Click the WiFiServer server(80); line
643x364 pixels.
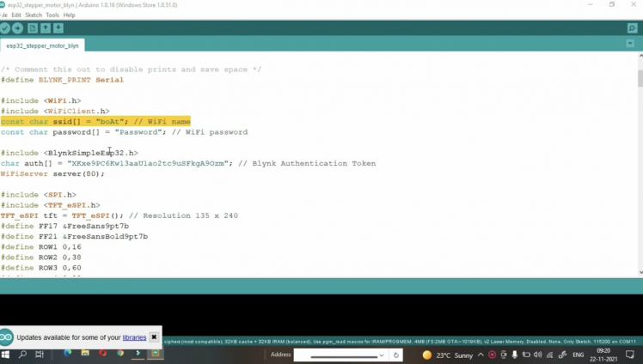click(x=52, y=174)
